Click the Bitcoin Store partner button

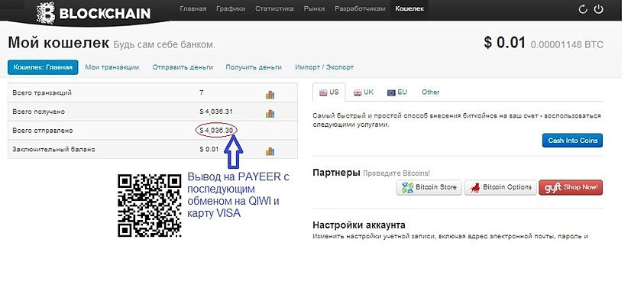click(x=429, y=187)
